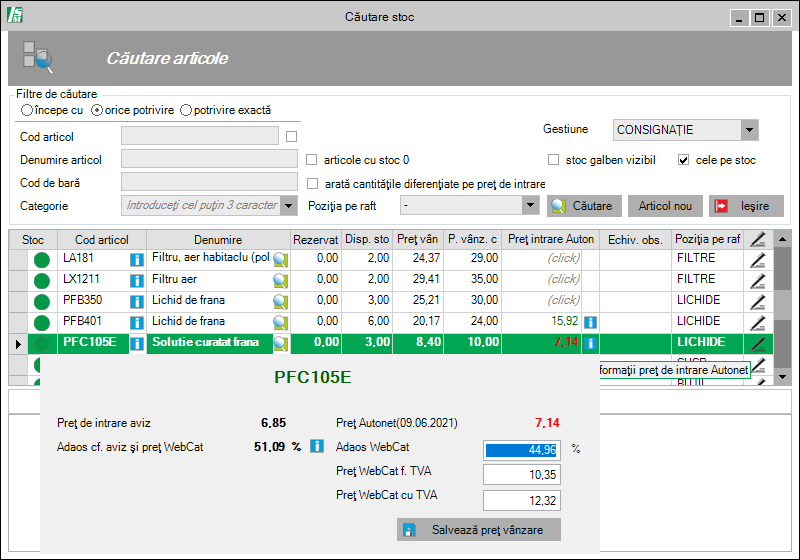Edit PFB401 row with pencil icon
Screen dimensions: 800x560
coord(758,322)
